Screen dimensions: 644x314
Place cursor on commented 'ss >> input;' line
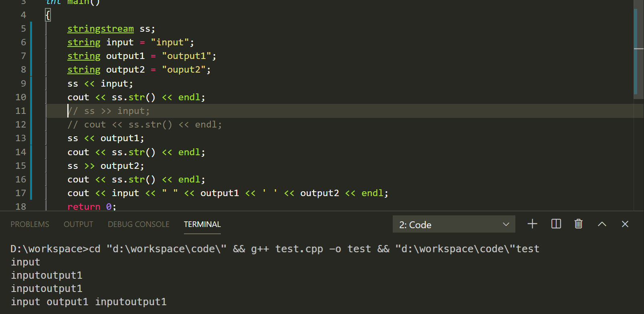pos(109,111)
